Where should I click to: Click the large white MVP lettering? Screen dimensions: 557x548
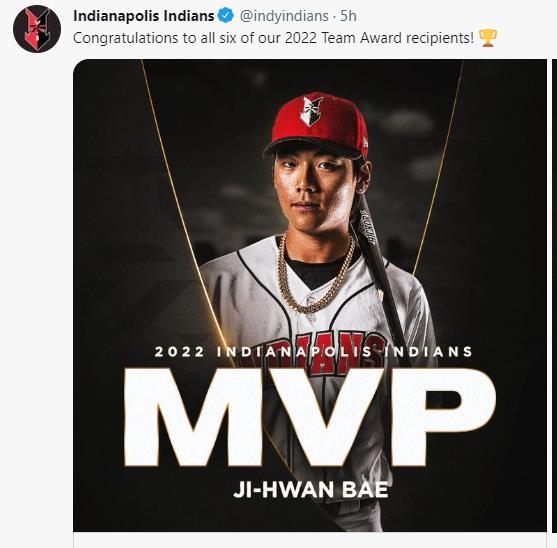tap(309, 418)
